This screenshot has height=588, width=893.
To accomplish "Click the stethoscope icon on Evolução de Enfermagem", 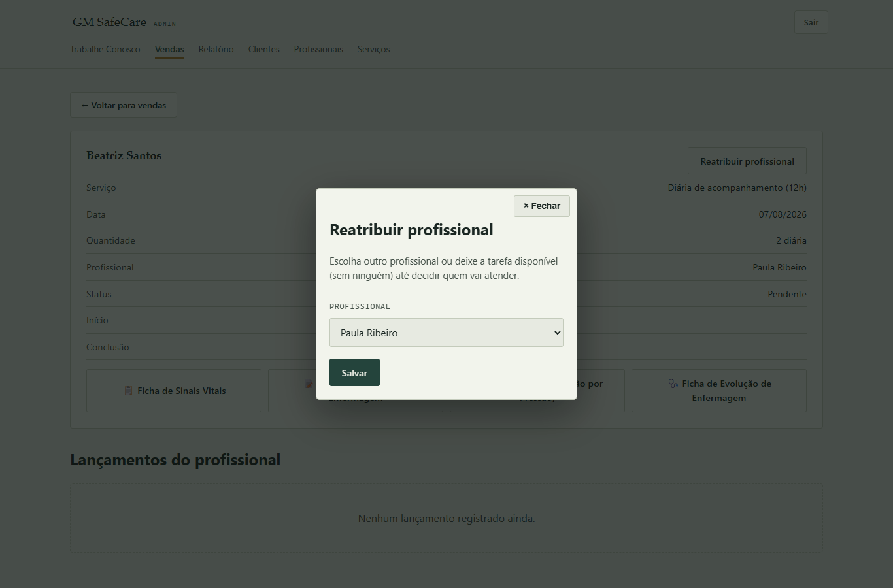I will [x=673, y=384].
